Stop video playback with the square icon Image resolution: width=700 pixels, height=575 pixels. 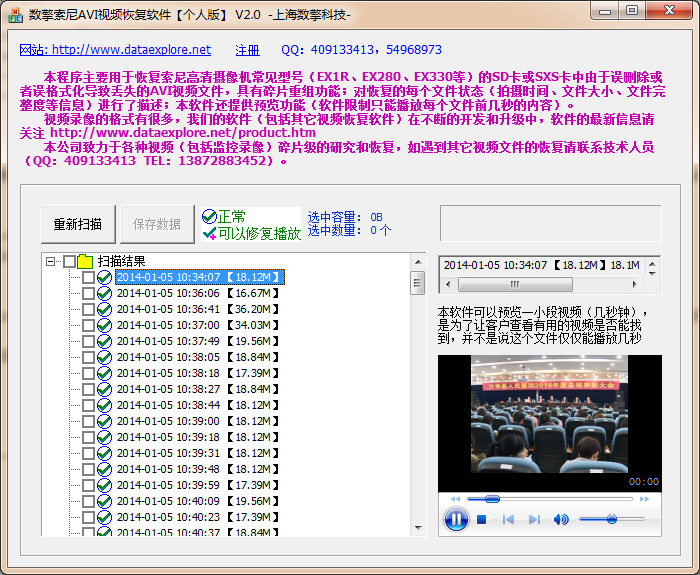click(481, 520)
